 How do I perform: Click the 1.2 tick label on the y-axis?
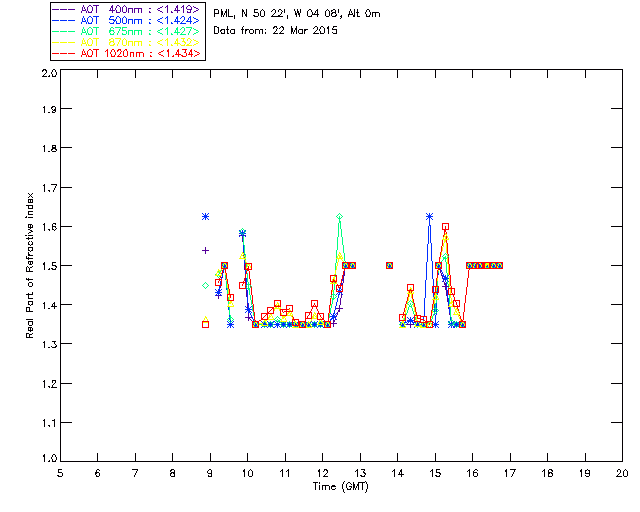pyautogui.click(x=49, y=384)
